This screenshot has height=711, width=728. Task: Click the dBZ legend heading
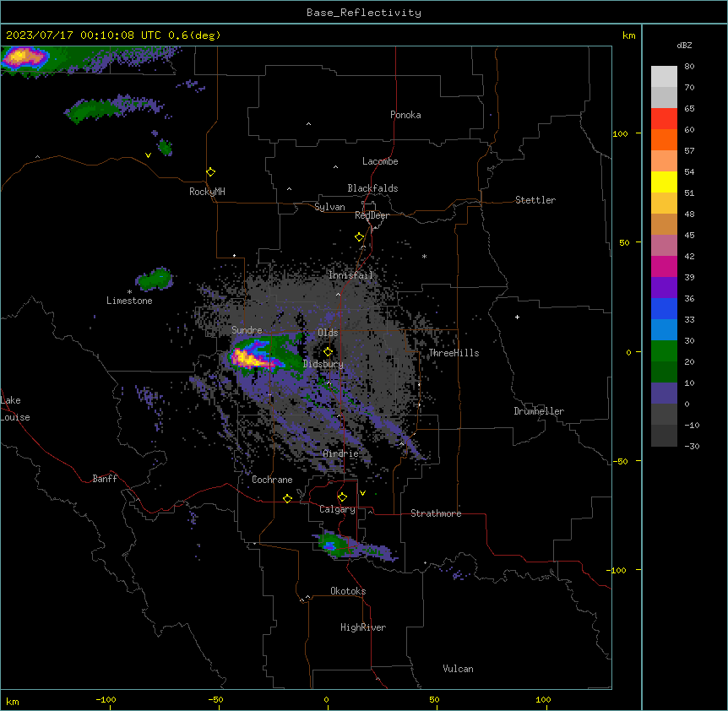[684, 46]
